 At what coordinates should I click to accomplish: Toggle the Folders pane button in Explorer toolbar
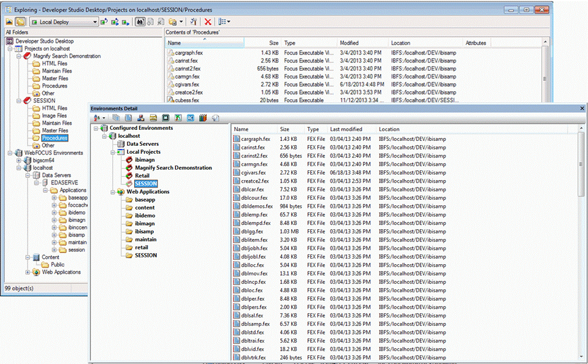(20, 21)
